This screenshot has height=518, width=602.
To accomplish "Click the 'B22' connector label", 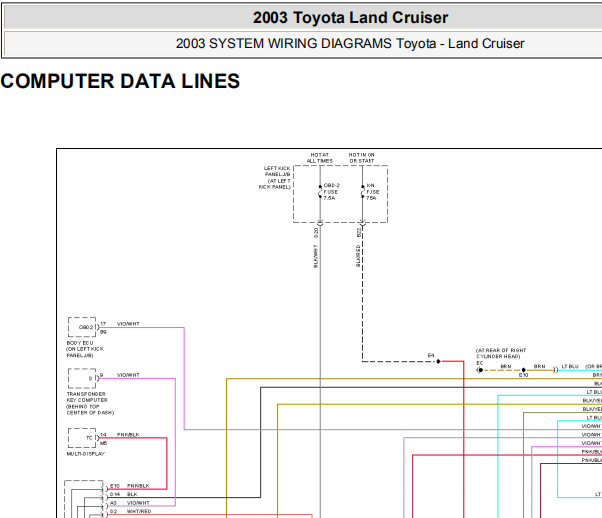I will [x=359, y=232].
